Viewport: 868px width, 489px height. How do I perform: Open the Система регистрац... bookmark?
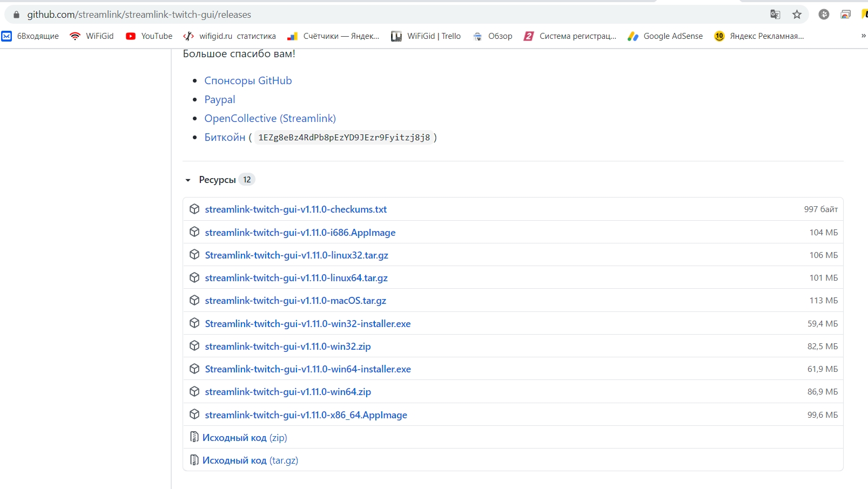pos(570,36)
